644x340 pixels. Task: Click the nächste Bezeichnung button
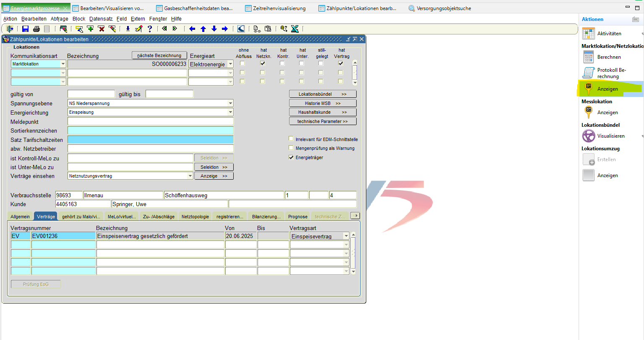coord(159,55)
